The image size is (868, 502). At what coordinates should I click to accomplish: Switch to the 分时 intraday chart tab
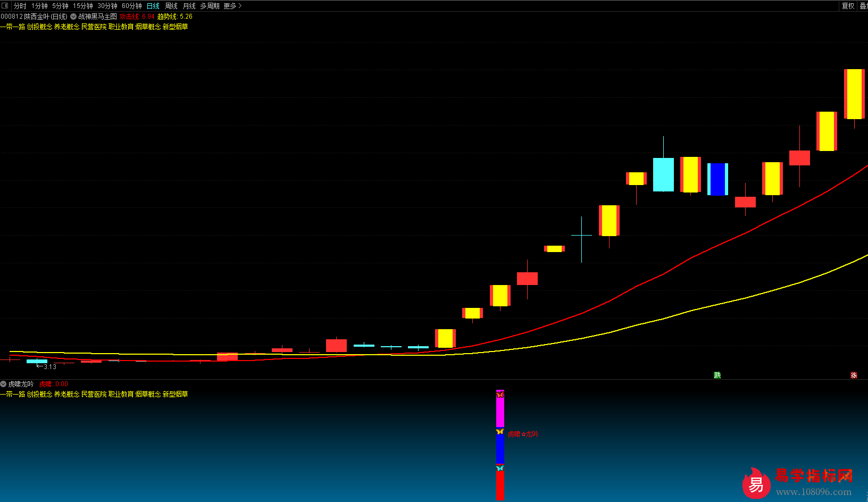point(20,6)
